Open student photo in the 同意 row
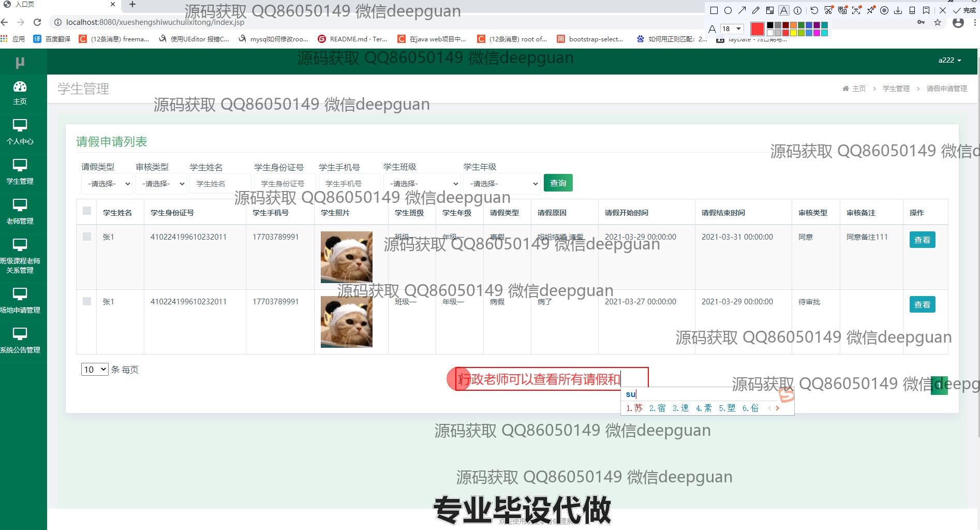This screenshot has width=980, height=530. [x=347, y=257]
